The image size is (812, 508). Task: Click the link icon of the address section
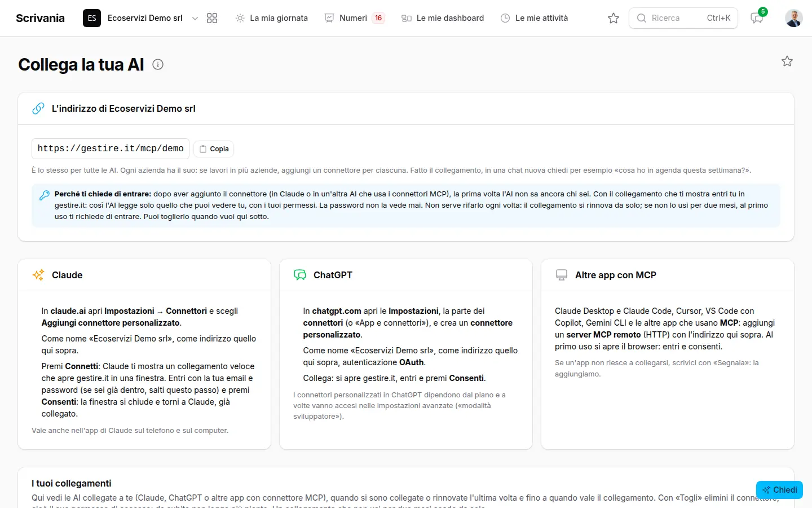click(38, 108)
